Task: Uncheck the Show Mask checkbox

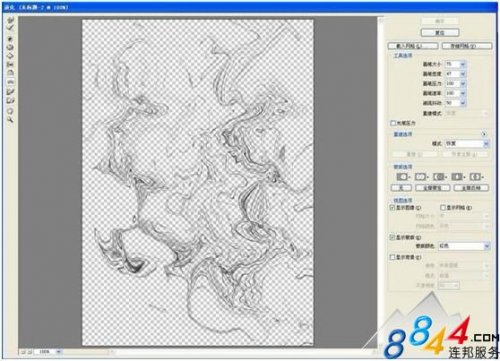Action: (x=393, y=237)
